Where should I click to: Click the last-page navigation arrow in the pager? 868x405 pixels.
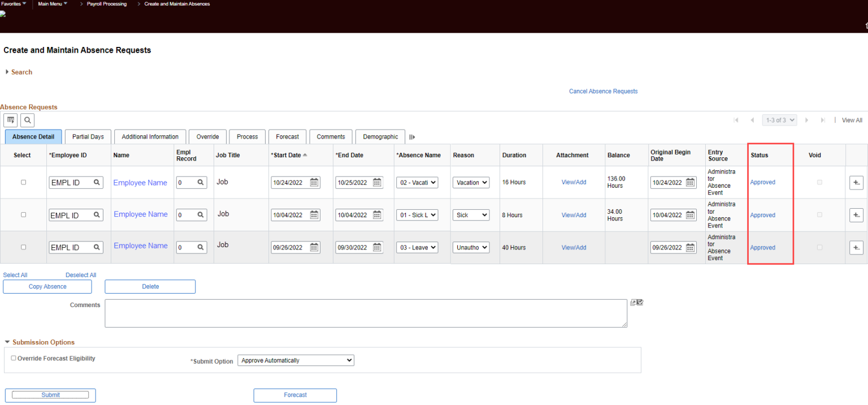(x=822, y=120)
